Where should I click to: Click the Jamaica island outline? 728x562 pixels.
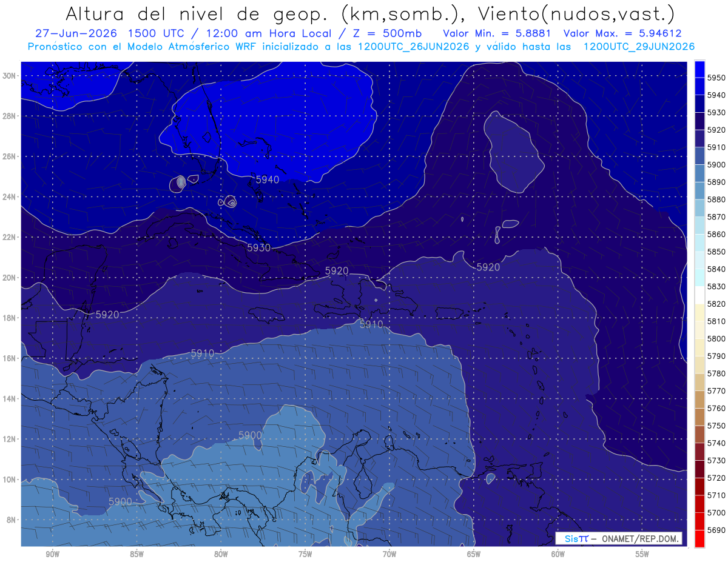coord(268,313)
